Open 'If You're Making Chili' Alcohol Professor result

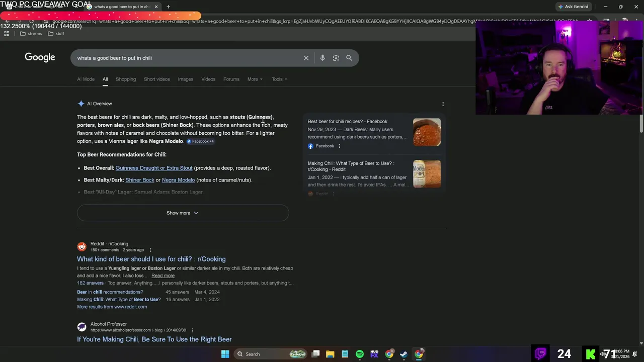[x=154, y=339]
